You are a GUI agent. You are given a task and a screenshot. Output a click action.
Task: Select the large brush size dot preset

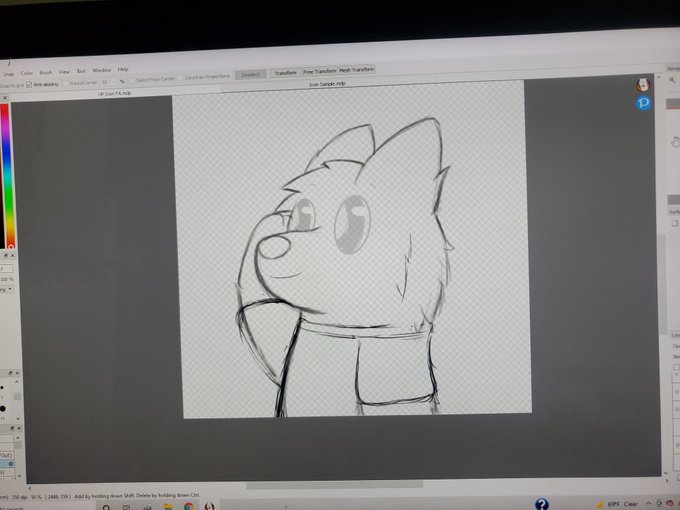coord(3,409)
